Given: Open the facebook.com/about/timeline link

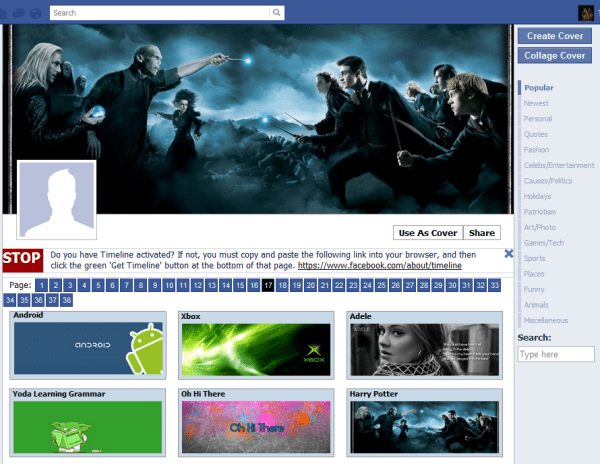Looking at the screenshot, I should tap(380, 265).
